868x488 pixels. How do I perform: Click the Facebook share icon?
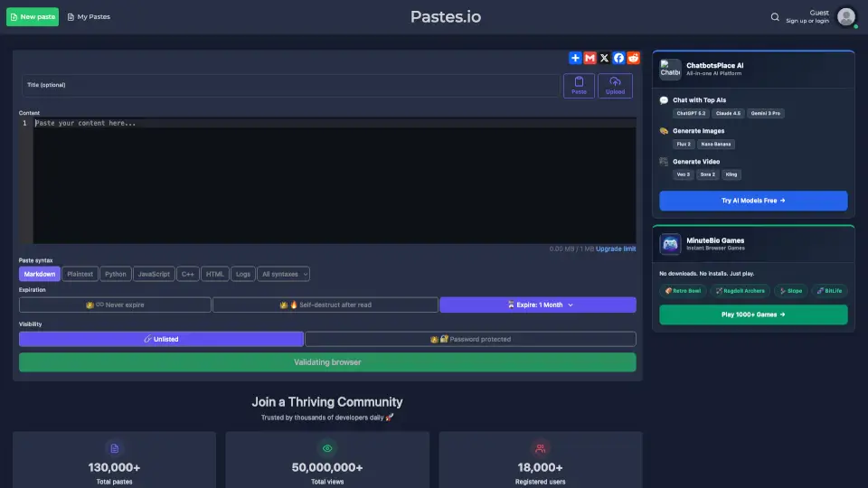tap(618, 58)
